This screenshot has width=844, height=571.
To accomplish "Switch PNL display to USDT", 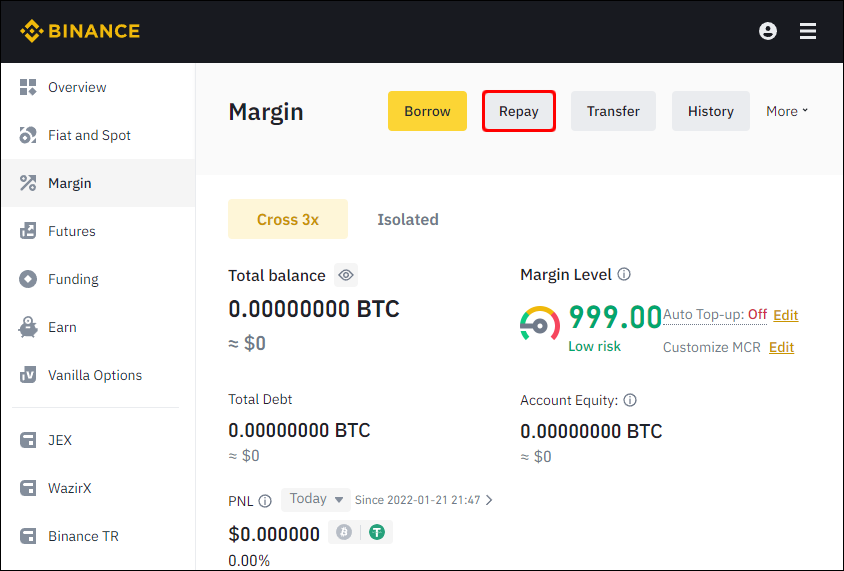I will tap(377, 532).
